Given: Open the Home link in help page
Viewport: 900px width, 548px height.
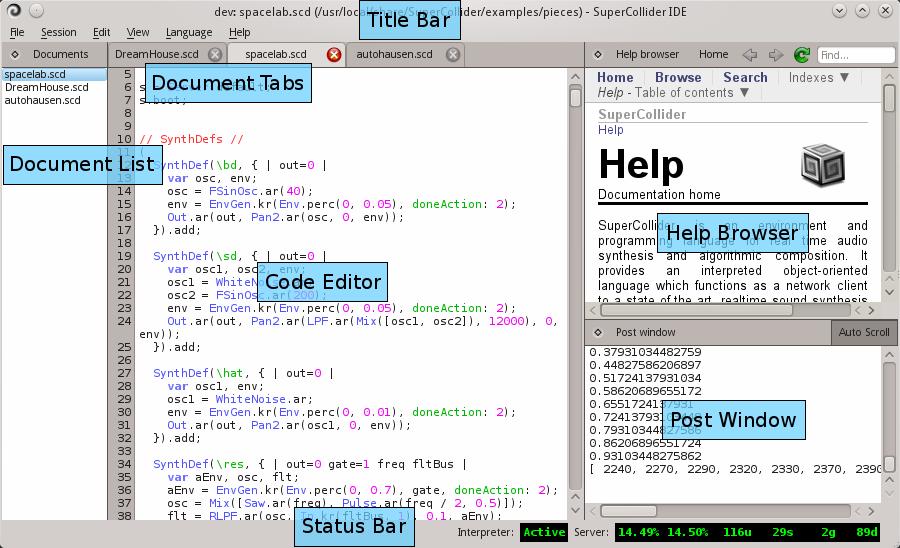Looking at the screenshot, I should [615, 77].
